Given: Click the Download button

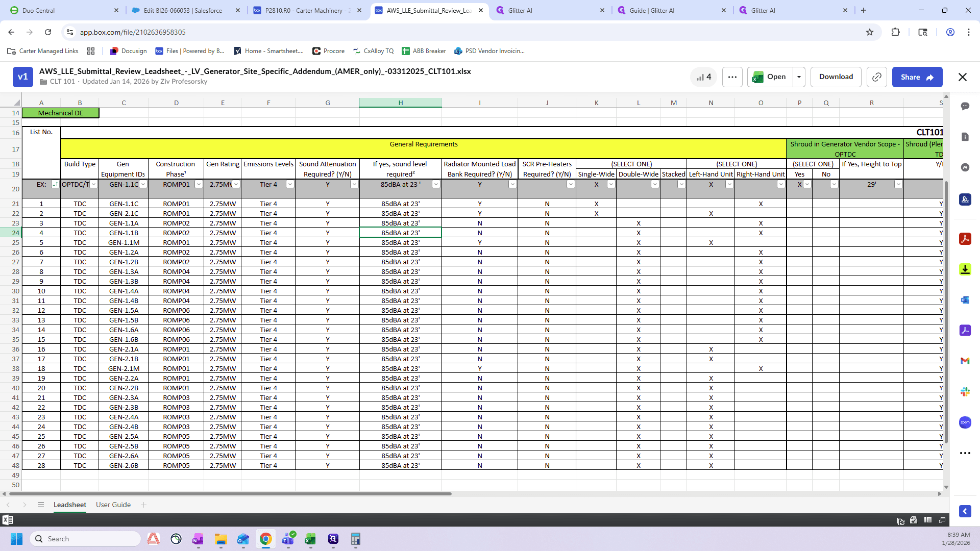Looking at the screenshot, I should coord(836,77).
